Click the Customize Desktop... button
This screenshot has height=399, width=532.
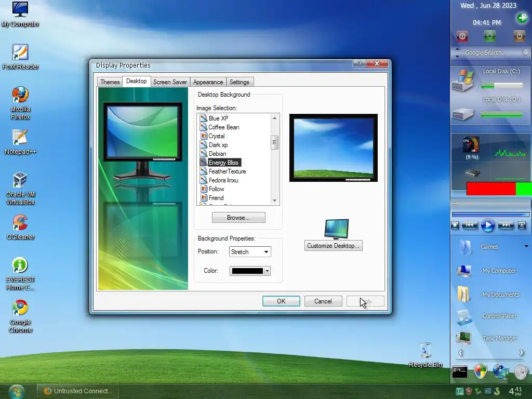(x=334, y=246)
